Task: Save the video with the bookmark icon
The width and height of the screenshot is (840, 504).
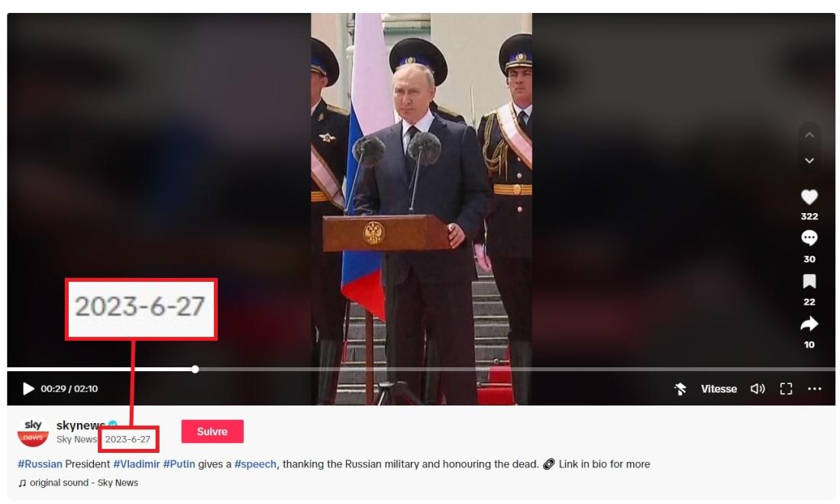Action: click(809, 282)
